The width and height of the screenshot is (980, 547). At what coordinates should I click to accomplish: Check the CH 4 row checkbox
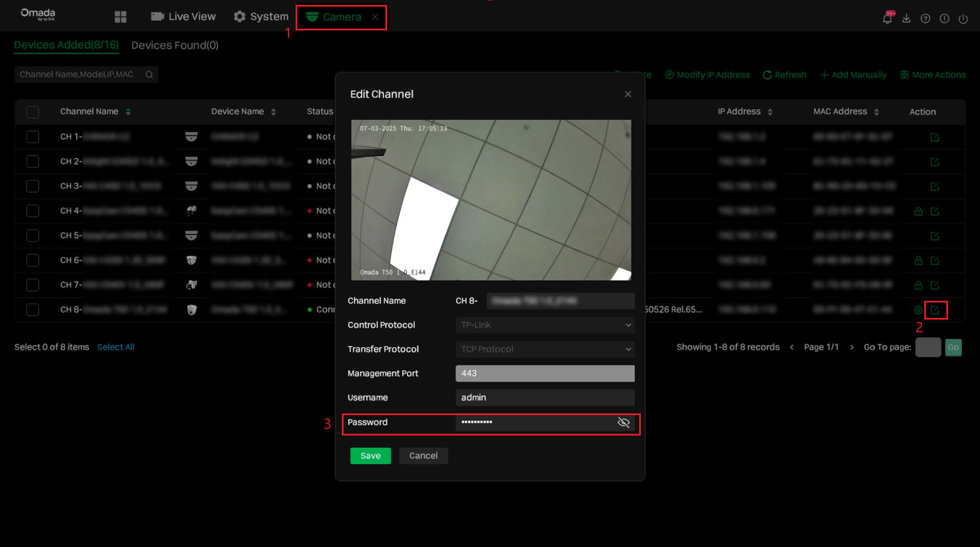click(x=33, y=211)
